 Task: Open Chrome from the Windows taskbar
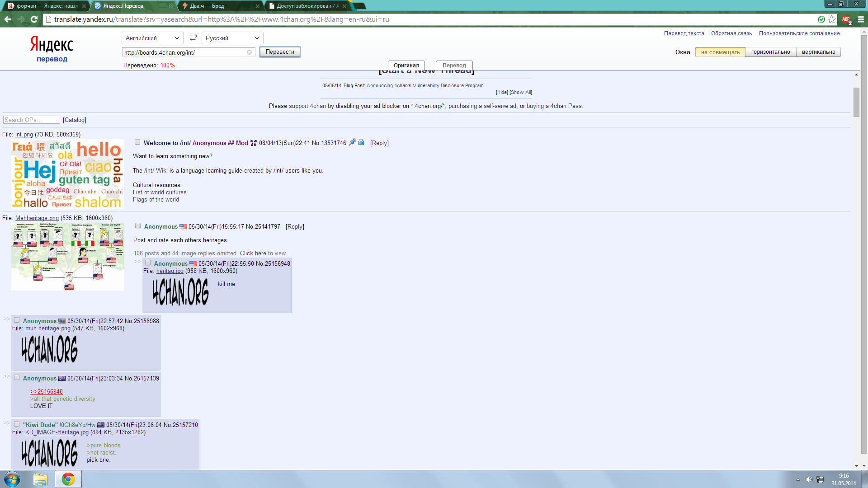[68, 479]
